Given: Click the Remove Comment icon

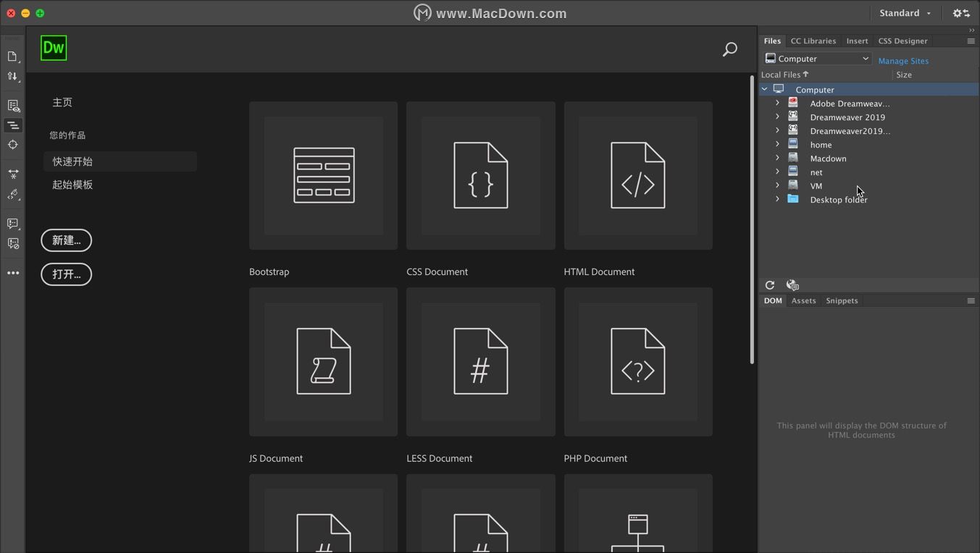Looking at the screenshot, I should click(12, 244).
